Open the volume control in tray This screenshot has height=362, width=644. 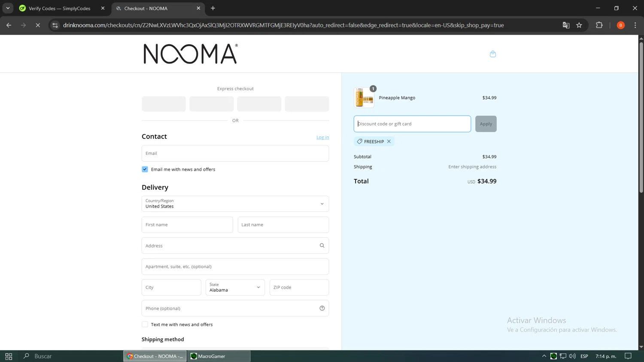572,356
